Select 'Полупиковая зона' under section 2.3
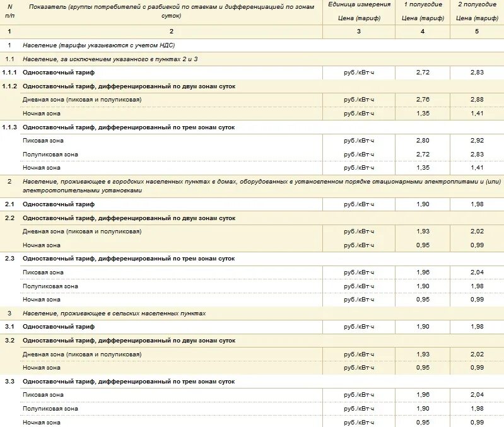 50,286
